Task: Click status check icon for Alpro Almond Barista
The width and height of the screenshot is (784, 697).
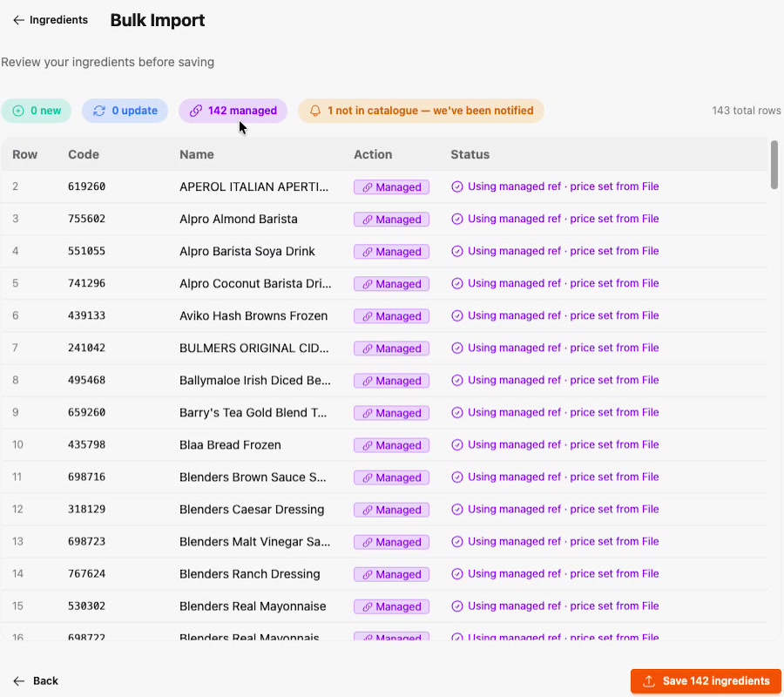Action: tap(457, 219)
